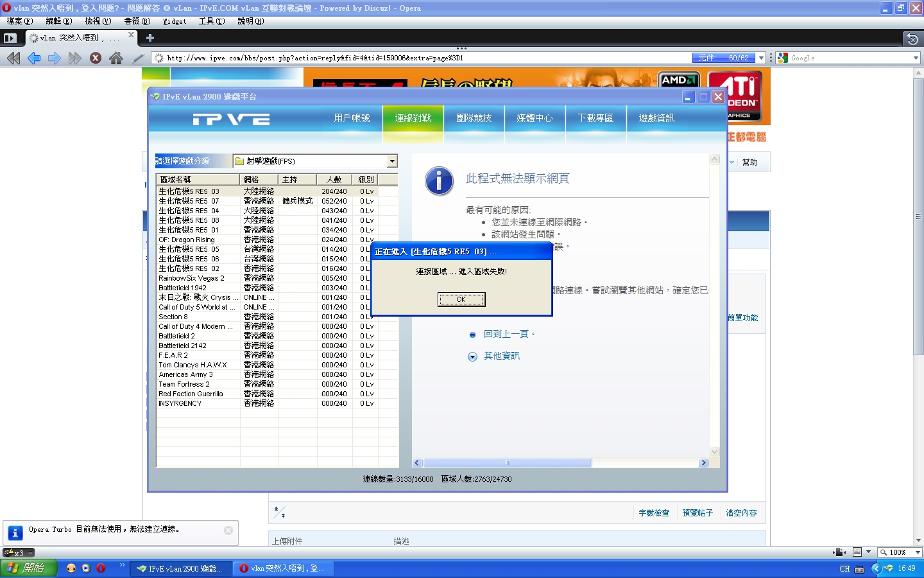Click the Fast Forward navigation icon
The image size is (924, 578).
pyautogui.click(x=75, y=58)
